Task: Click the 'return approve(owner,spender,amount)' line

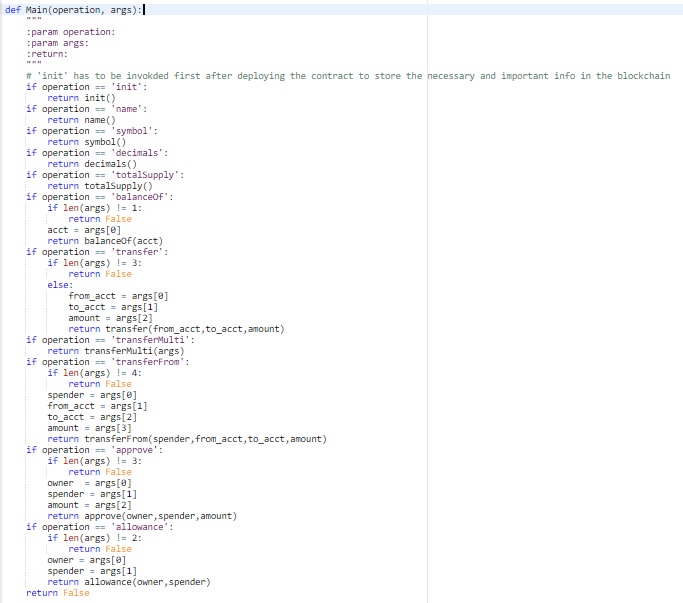Action: point(142,516)
